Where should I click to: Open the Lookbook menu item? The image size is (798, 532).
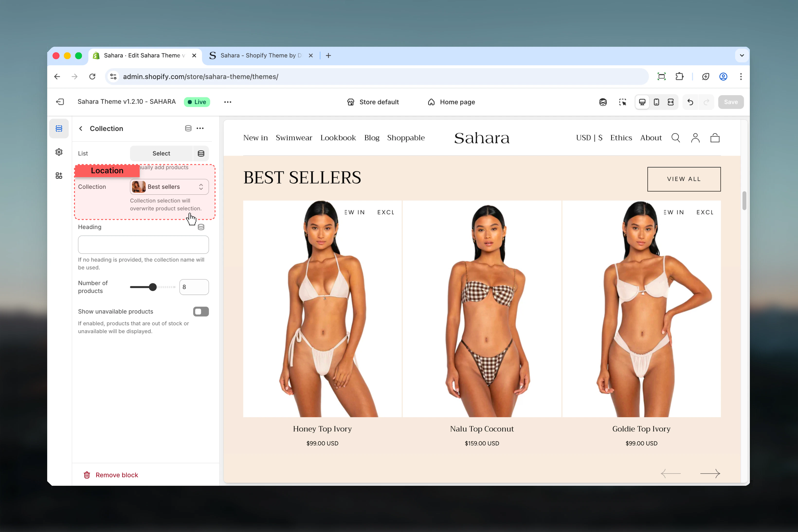(338, 138)
